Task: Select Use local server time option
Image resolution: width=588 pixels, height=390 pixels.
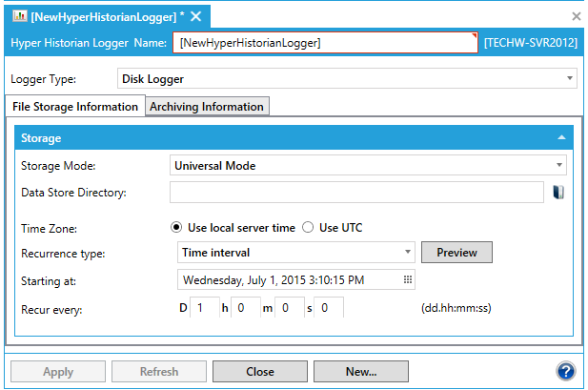Action: (176, 228)
